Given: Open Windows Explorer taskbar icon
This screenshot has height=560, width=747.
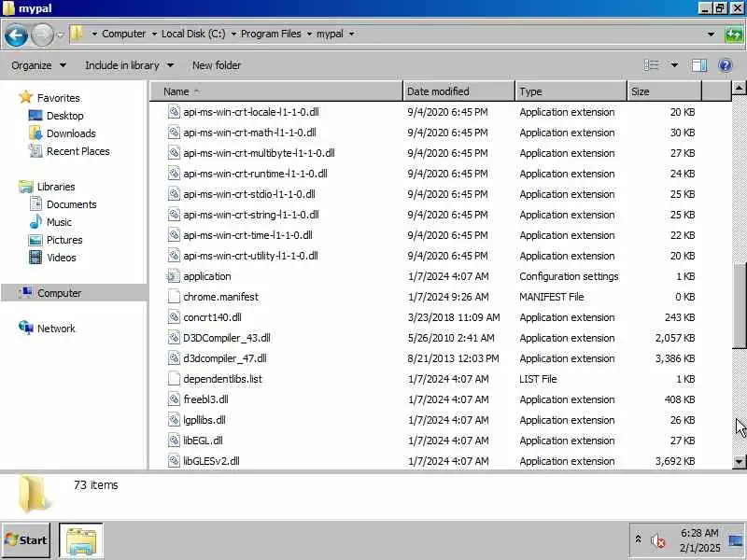Looking at the screenshot, I should [x=81, y=540].
